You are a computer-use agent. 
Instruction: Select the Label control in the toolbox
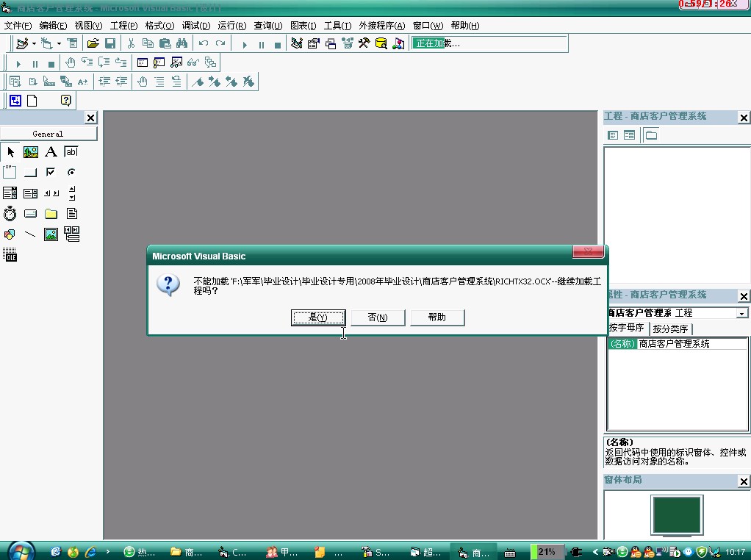click(x=51, y=152)
